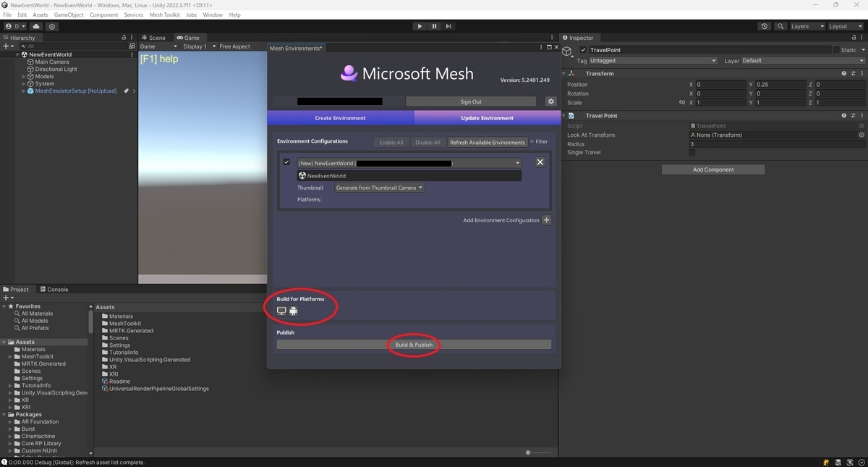The image size is (868, 467).
Task: Open Unity Cloud services icon
Action: (x=36, y=26)
